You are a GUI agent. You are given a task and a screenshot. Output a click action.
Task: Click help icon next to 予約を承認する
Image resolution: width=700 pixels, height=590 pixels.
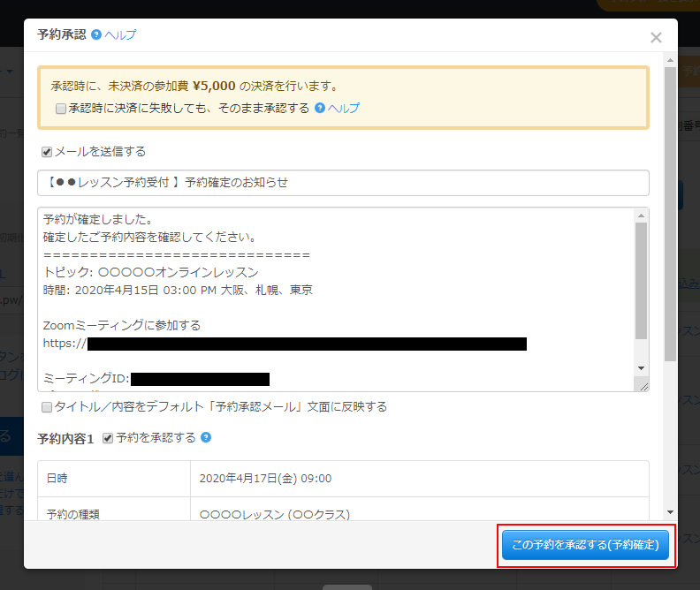coord(206,437)
